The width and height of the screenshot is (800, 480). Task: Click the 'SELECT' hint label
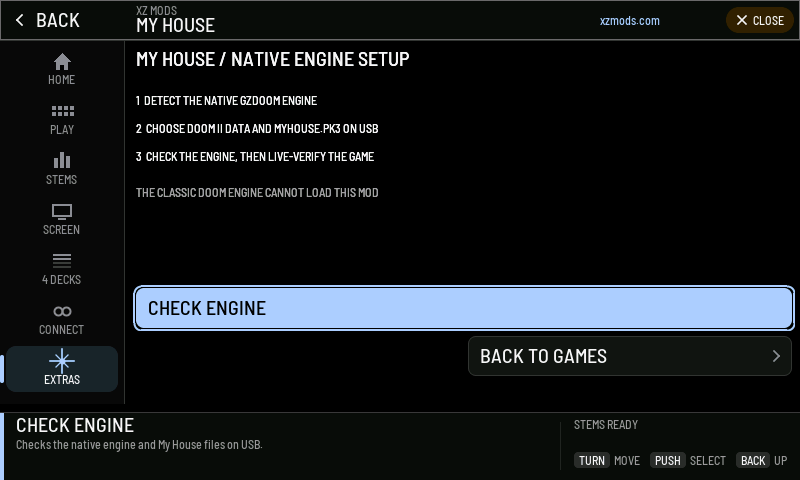(708, 461)
